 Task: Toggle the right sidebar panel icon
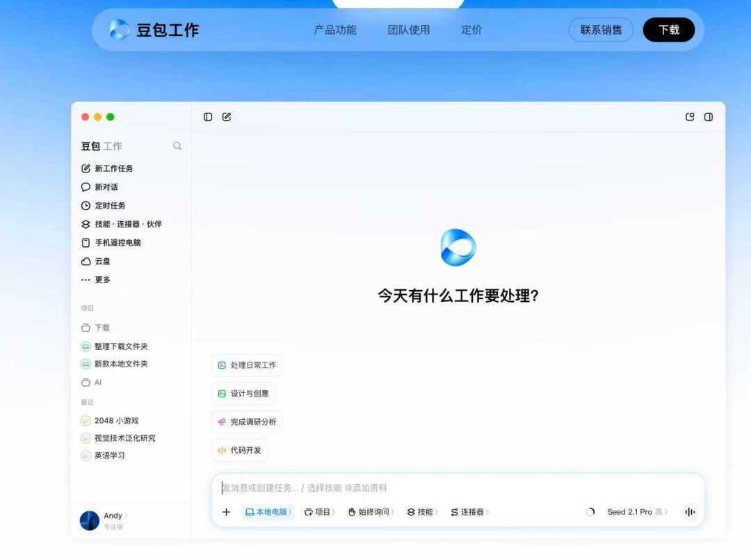709,117
